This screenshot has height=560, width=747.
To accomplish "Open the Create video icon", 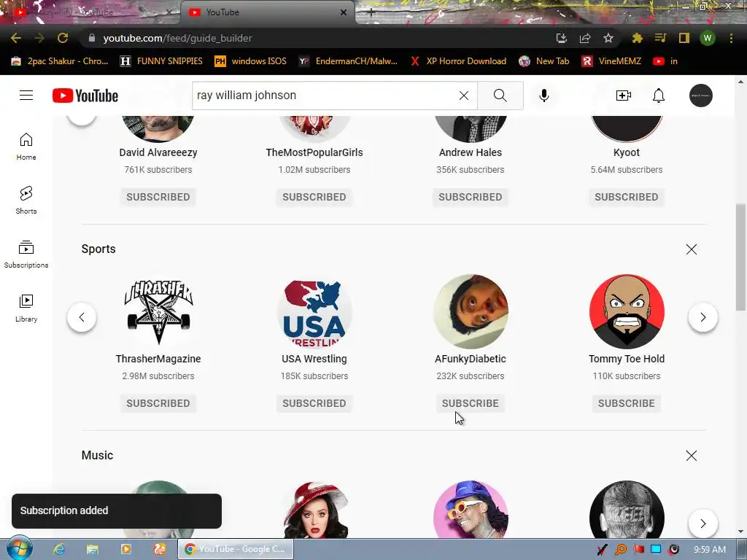I will [x=623, y=96].
